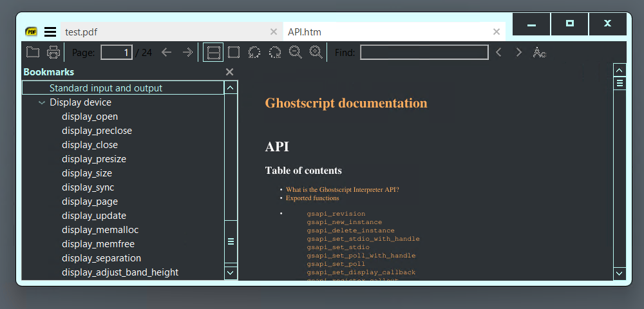Click the page number input field
Image resolution: width=644 pixels, height=309 pixels.
[x=117, y=52]
